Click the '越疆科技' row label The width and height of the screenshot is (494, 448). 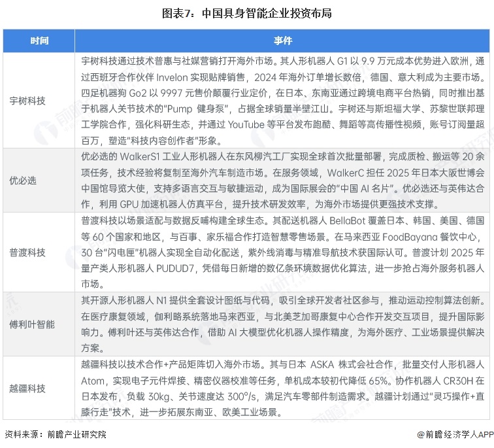pyautogui.click(x=27, y=388)
